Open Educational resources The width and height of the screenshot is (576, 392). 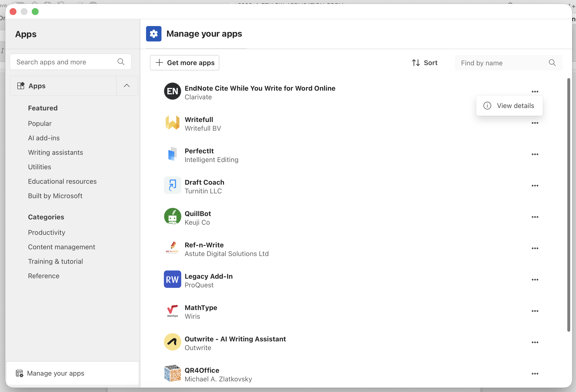62,181
